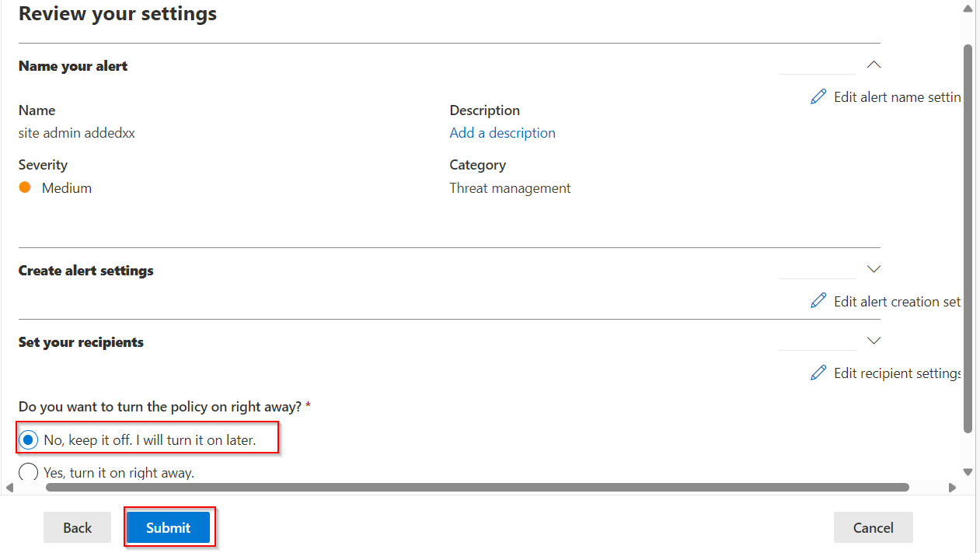Click the 'Name your alert' section header
Viewport: 980px width, 553px height.
coord(72,66)
